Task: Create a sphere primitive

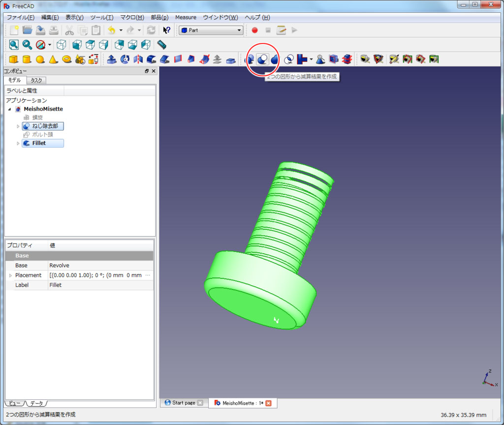Action: [40, 59]
